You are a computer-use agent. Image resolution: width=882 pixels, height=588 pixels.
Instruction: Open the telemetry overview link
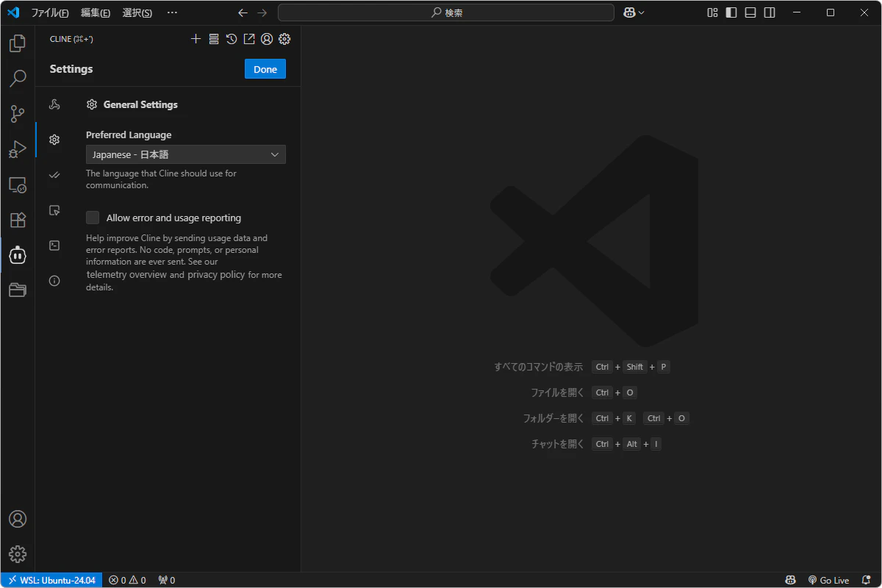126,275
